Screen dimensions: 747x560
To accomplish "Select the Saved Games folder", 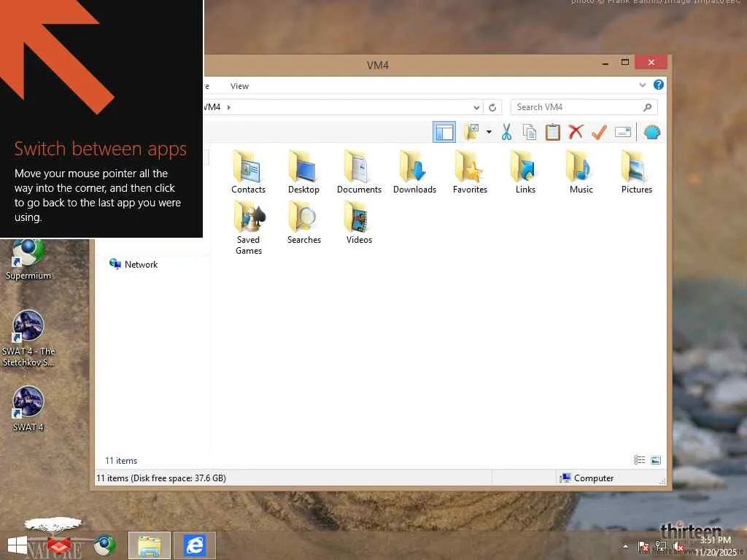I will 248,228.
